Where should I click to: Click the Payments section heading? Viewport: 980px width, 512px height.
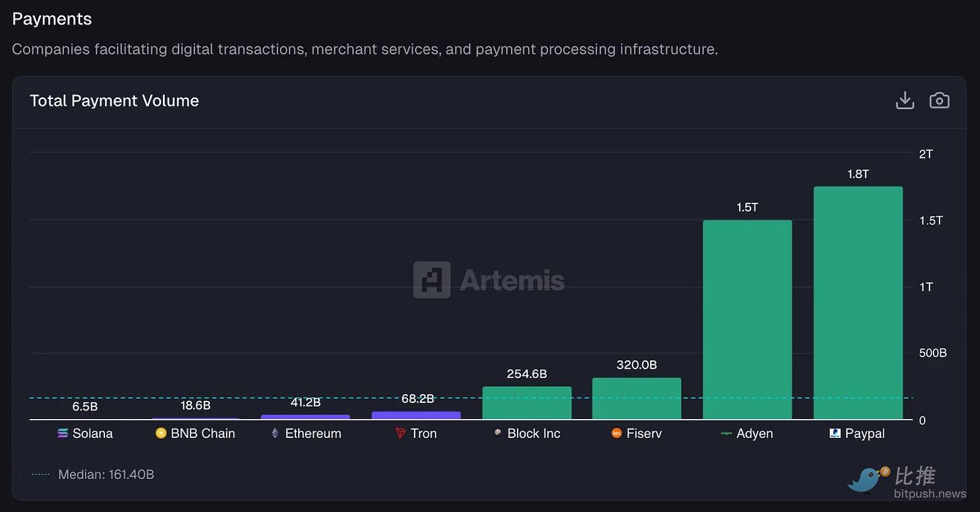click(x=51, y=18)
